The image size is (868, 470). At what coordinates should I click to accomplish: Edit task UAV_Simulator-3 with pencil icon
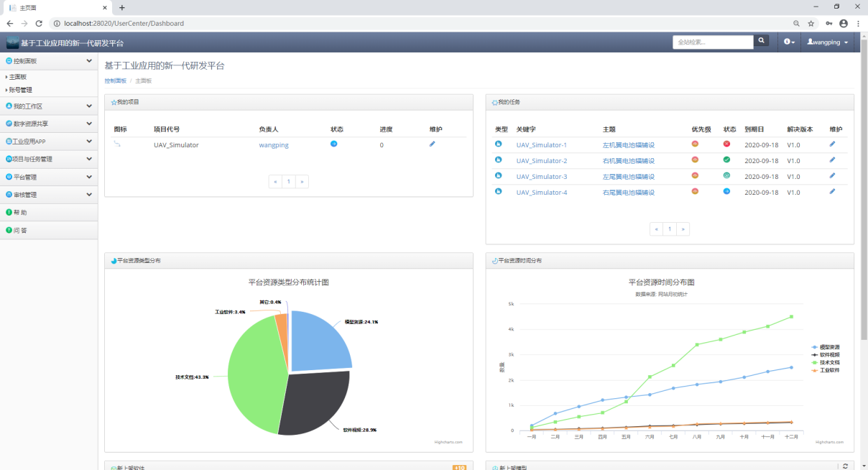(x=833, y=176)
